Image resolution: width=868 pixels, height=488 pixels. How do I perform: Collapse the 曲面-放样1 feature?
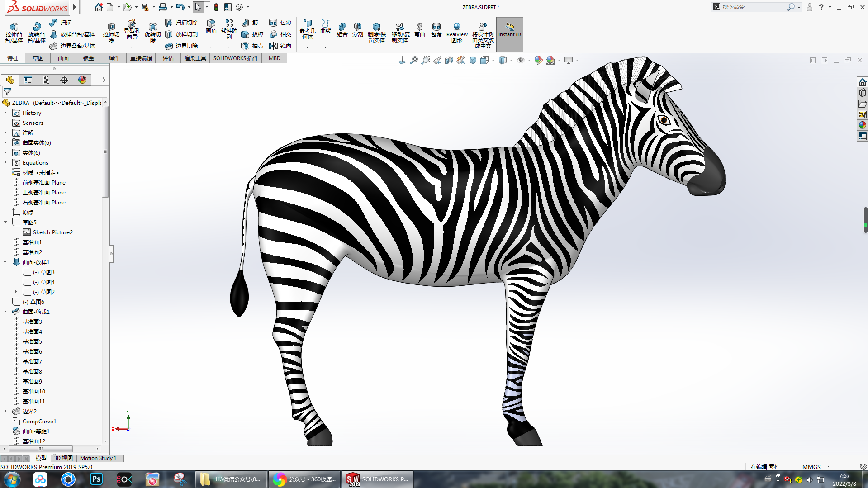[5, 262]
